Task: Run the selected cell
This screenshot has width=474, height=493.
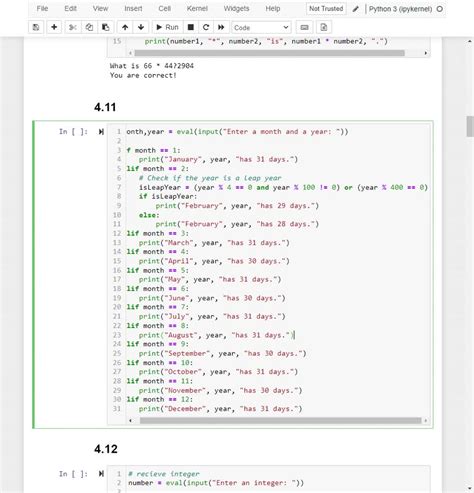Action: (x=168, y=27)
